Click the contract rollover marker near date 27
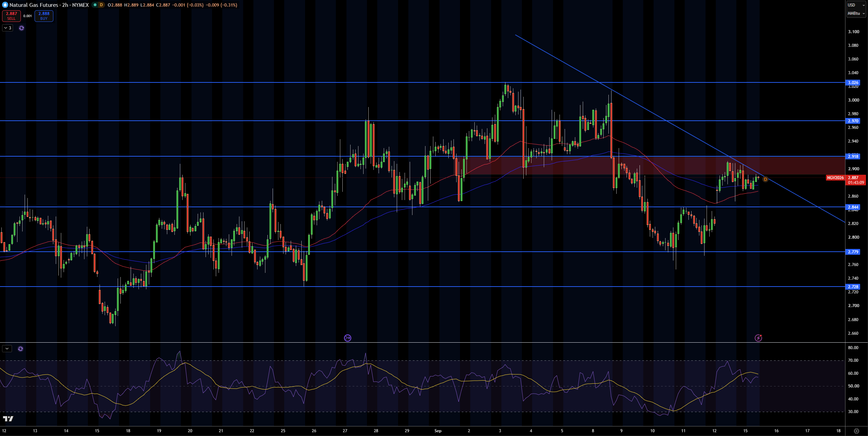Screen dimensions: 868x436 pyautogui.click(x=347, y=338)
